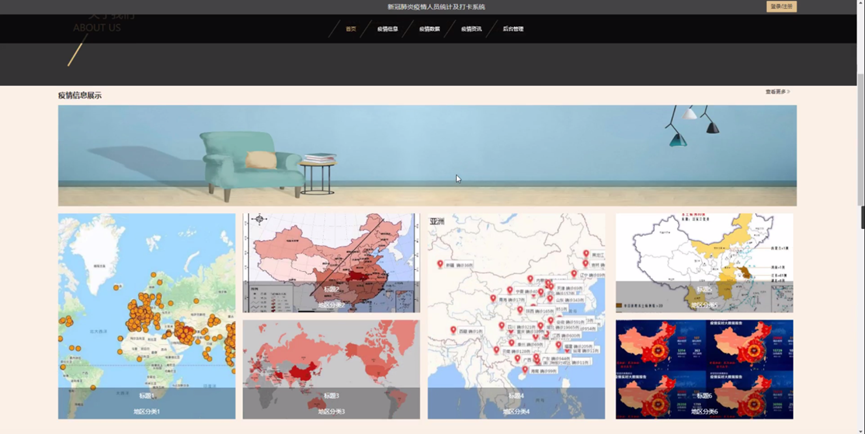
Task: Click the 疫情信息展示 section heading
Action: tap(80, 95)
